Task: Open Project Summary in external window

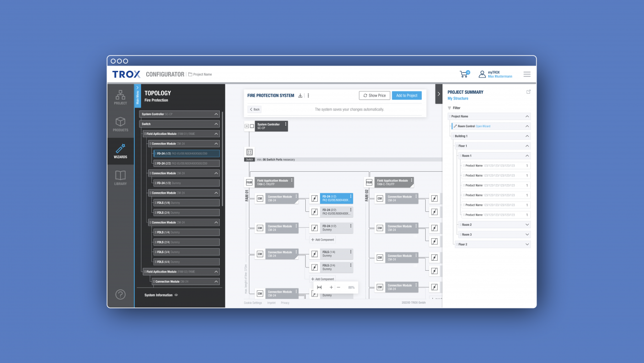Action: tap(528, 92)
